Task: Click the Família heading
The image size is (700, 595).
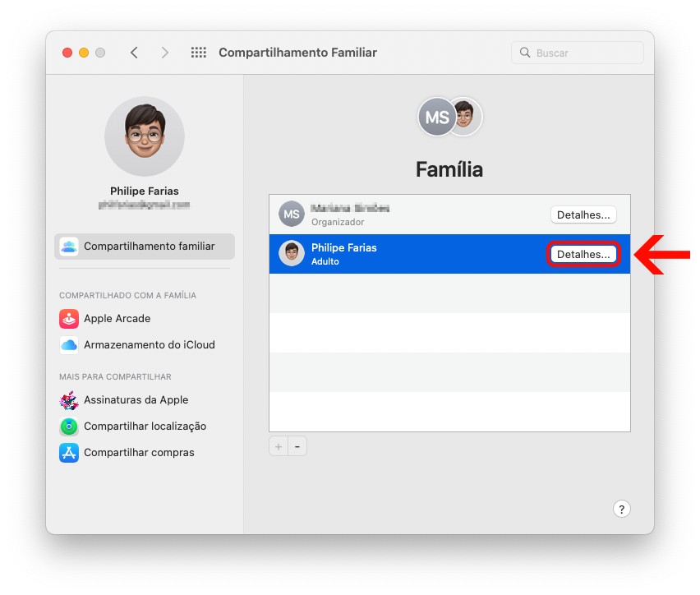Action: (449, 170)
